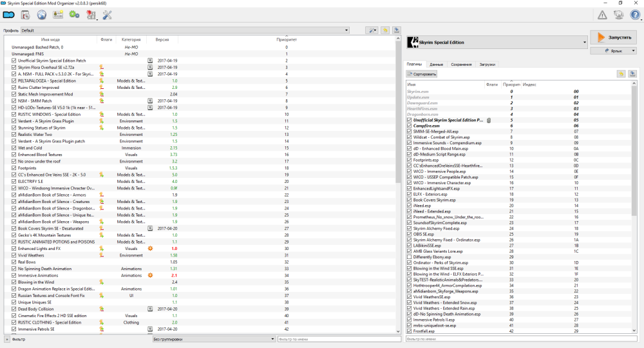The width and height of the screenshot is (644, 348).
Task: Sort mods by Категория column header
Action: 131,40
